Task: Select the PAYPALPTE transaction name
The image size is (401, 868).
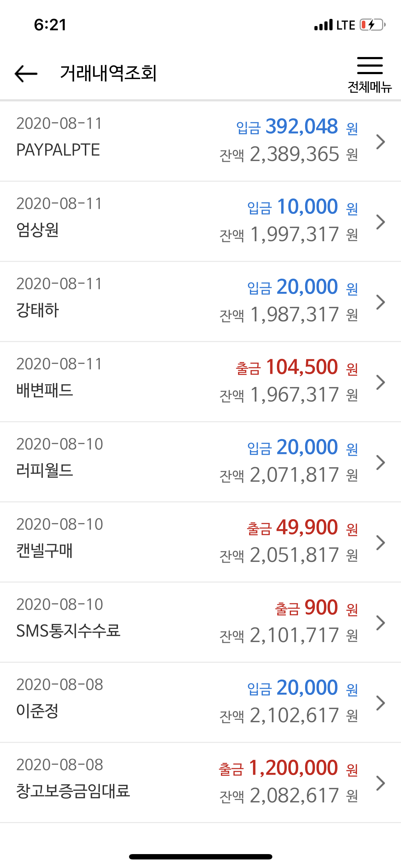Action: click(x=58, y=150)
